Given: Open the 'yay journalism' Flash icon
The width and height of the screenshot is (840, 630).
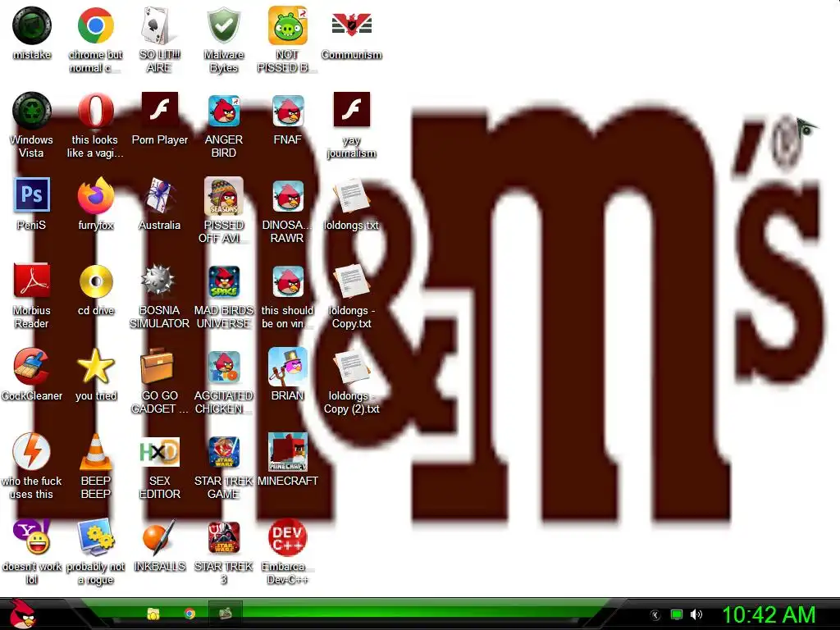Looking at the screenshot, I should 351,110.
